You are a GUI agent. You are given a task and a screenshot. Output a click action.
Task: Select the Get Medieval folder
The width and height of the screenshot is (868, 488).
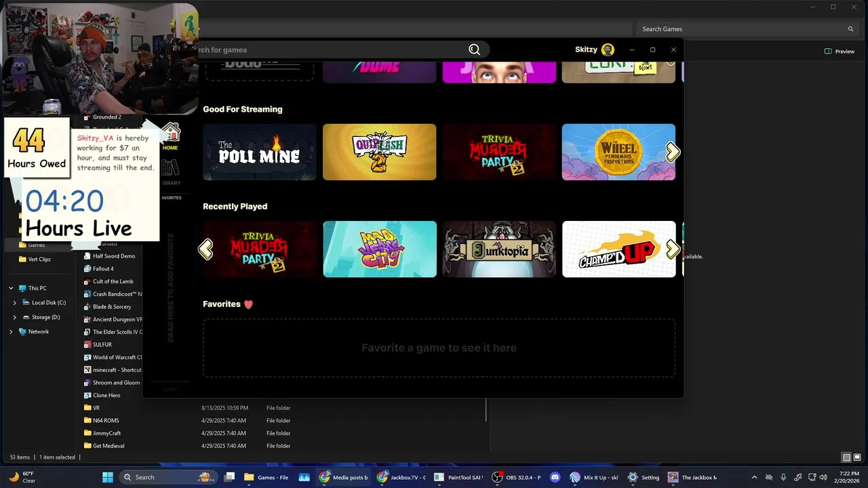click(x=103, y=446)
